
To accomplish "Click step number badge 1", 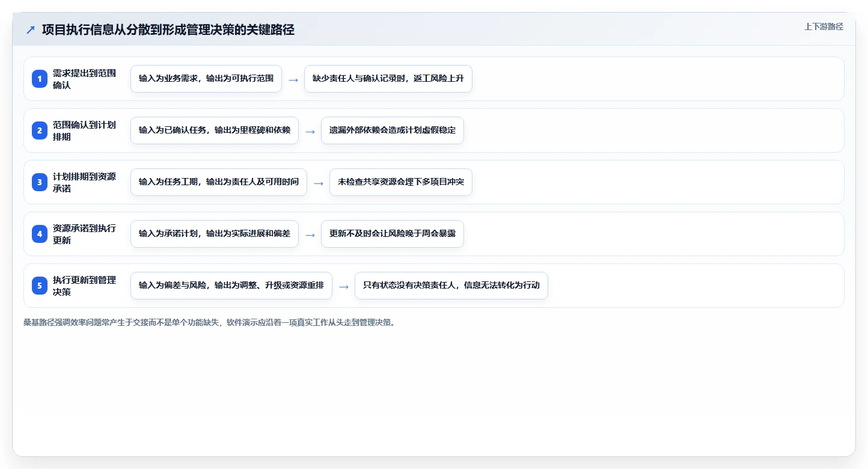I will click(40, 79).
